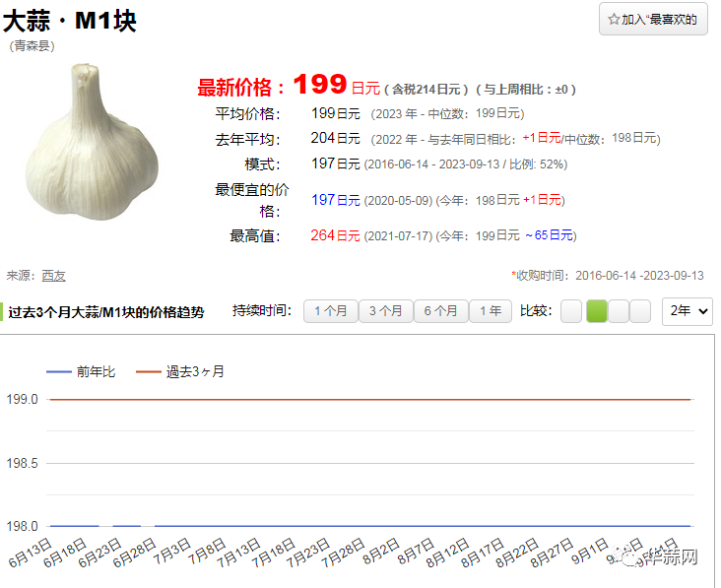The width and height of the screenshot is (721, 588).
Task: Click the add-to-favorites star button
Action: [x=653, y=19]
